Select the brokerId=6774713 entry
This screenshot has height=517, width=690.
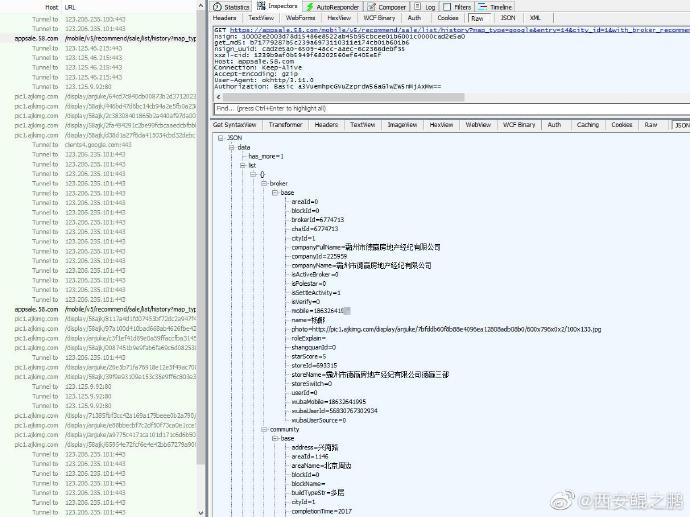[x=317, y=220]
